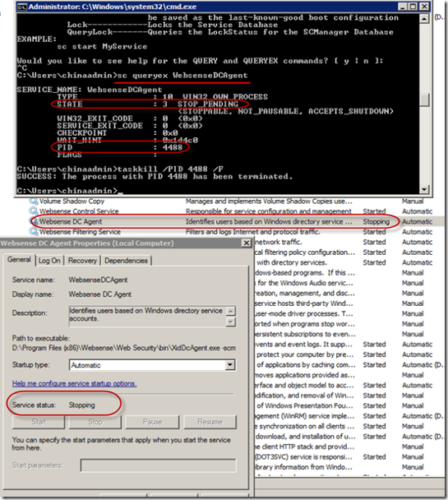This screenshot has height=500, width=448.
Task: Click the 'WebsenseDCAgent' service name value
Action: [98, 280]
